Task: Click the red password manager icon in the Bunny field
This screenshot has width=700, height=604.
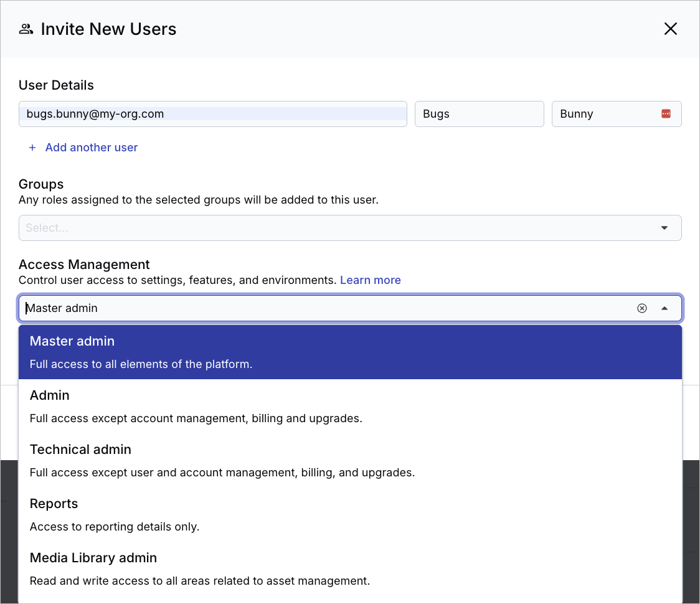Action: [666, 113]
